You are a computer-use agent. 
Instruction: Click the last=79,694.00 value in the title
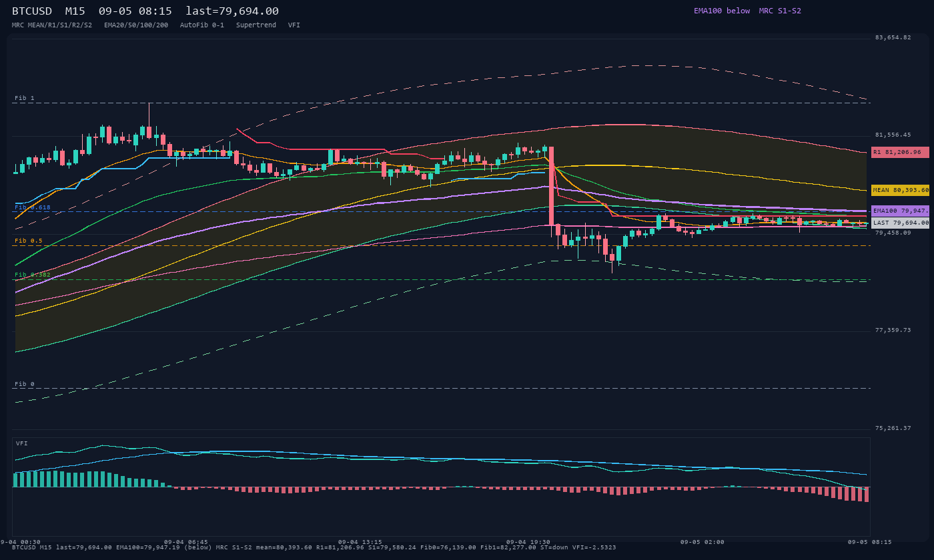(232, 11)
